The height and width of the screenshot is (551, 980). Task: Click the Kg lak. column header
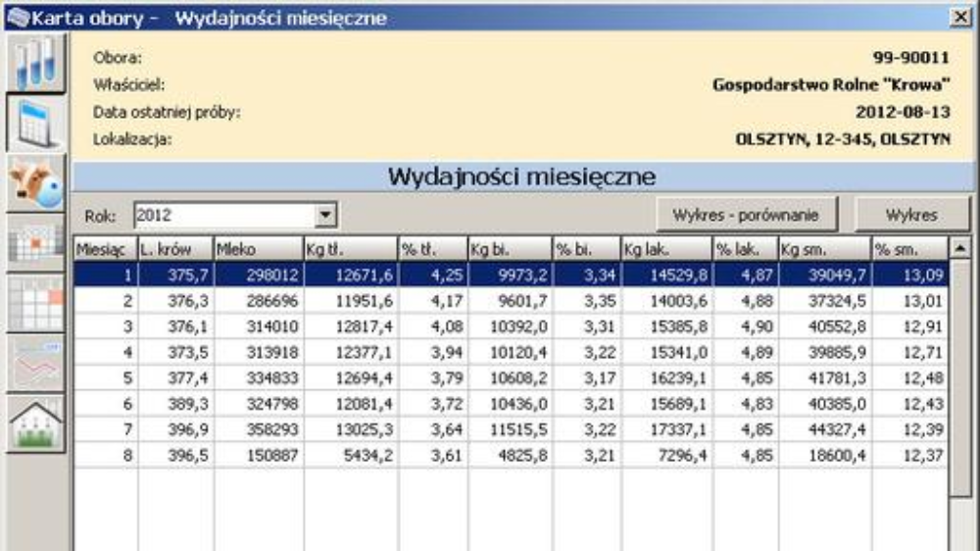[666, 250]
